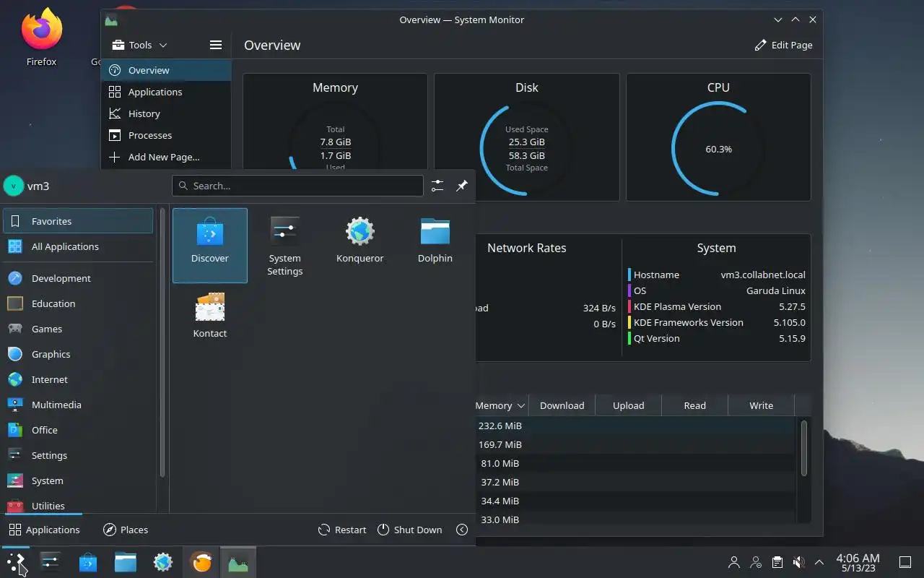The width and height of the screenshot is (924, 578).
Task: Select Applications page in System Monitor sidebar
Action: point(166,92)
